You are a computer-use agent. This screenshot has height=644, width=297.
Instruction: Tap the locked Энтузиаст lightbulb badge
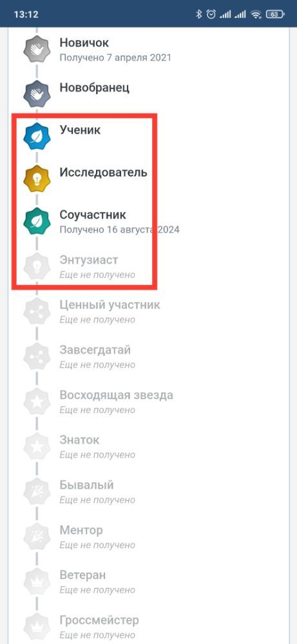click(37, 266)
